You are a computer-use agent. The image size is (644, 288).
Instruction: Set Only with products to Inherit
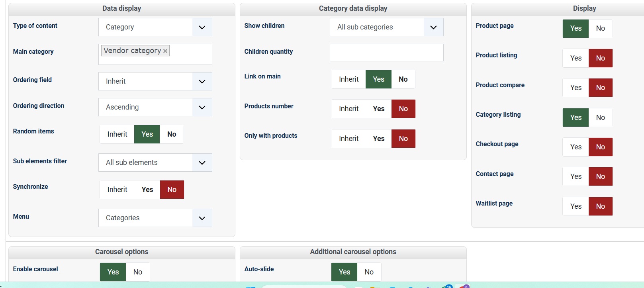[x=348, y=139]
